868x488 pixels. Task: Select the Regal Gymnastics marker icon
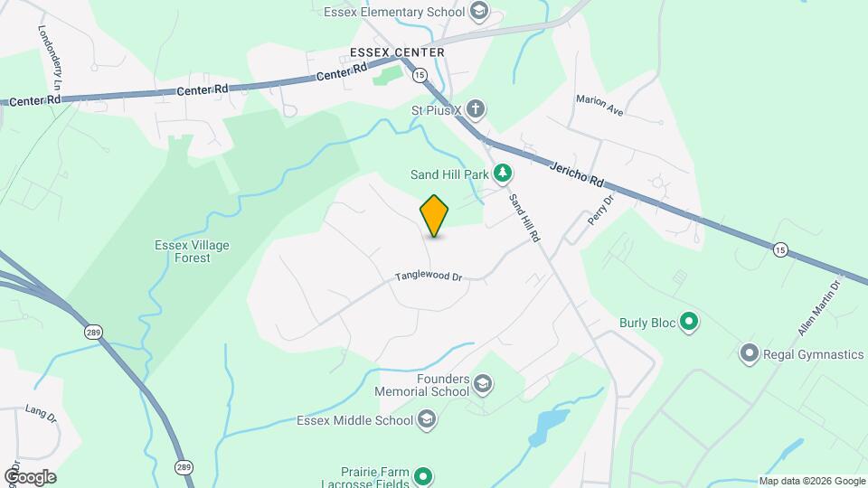tap(749, 353)
